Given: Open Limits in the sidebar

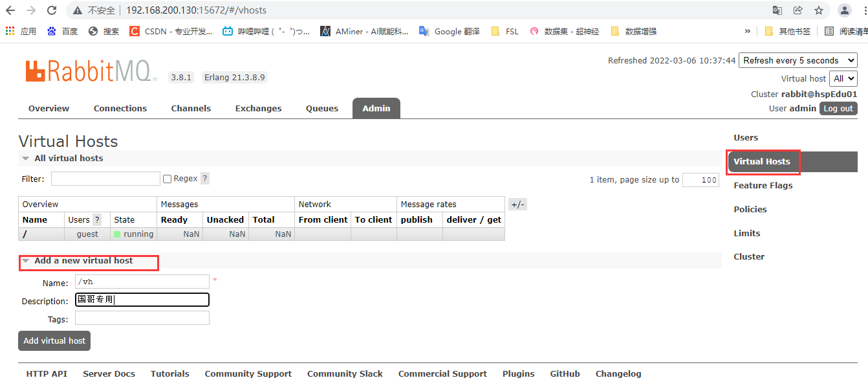Looking at the screenshot, I should click(747, 233).
